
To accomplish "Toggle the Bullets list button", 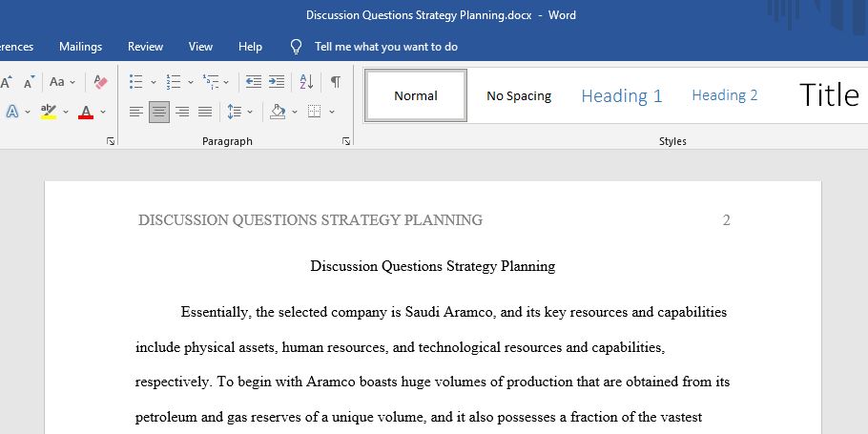I will [x=136, y=82].
